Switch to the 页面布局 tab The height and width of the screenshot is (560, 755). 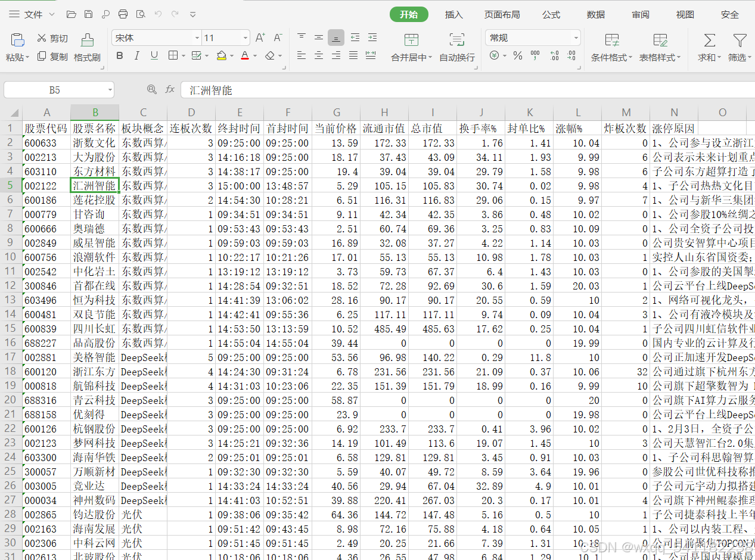(502, 14)
